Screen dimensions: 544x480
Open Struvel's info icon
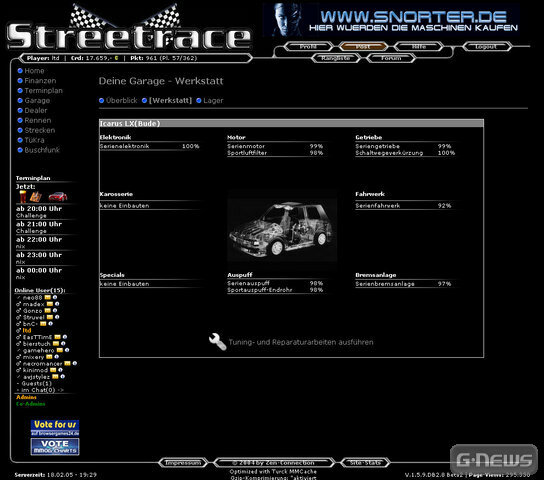57,317
